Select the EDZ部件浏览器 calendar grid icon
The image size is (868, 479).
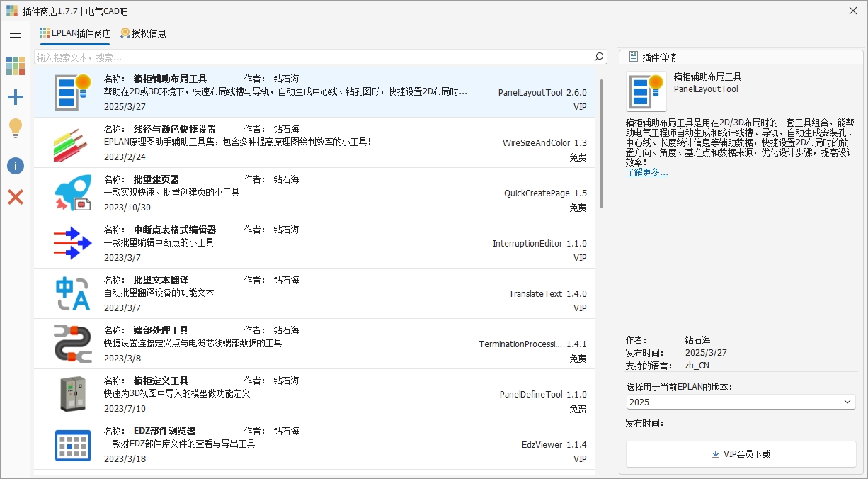tap(72, 445)
